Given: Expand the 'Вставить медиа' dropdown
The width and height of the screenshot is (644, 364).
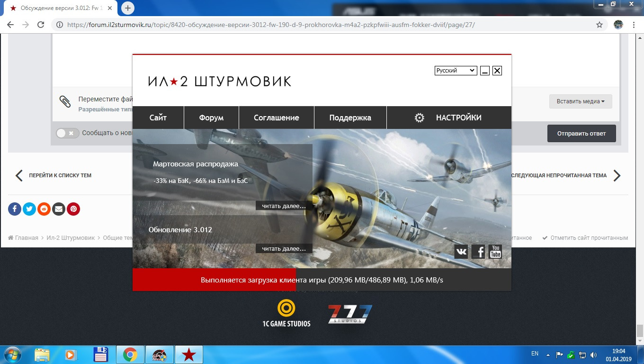Looking at the screenshot, I should tap(581, 101).
